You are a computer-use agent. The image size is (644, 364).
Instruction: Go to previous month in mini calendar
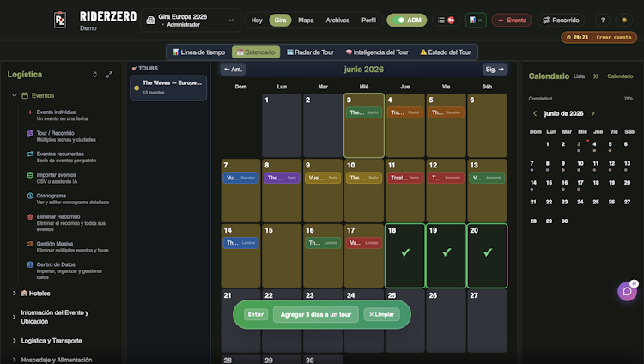point(535,113)
